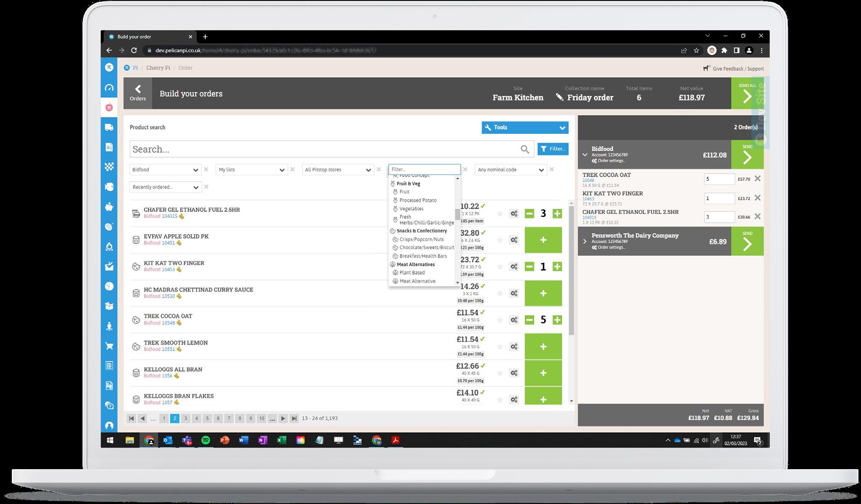Screen dimensions: 861x504
Task: Star the Kelloggs All Bran product
Action: [x=500, y=373]
